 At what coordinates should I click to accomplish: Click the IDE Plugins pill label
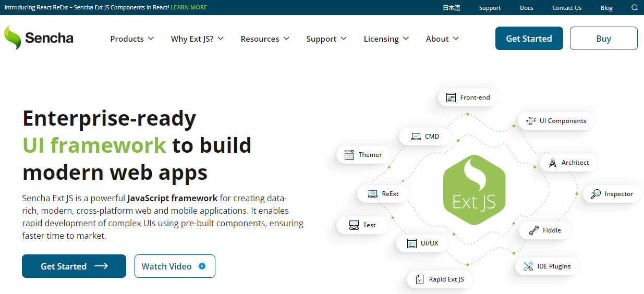[x=554, y=266]
